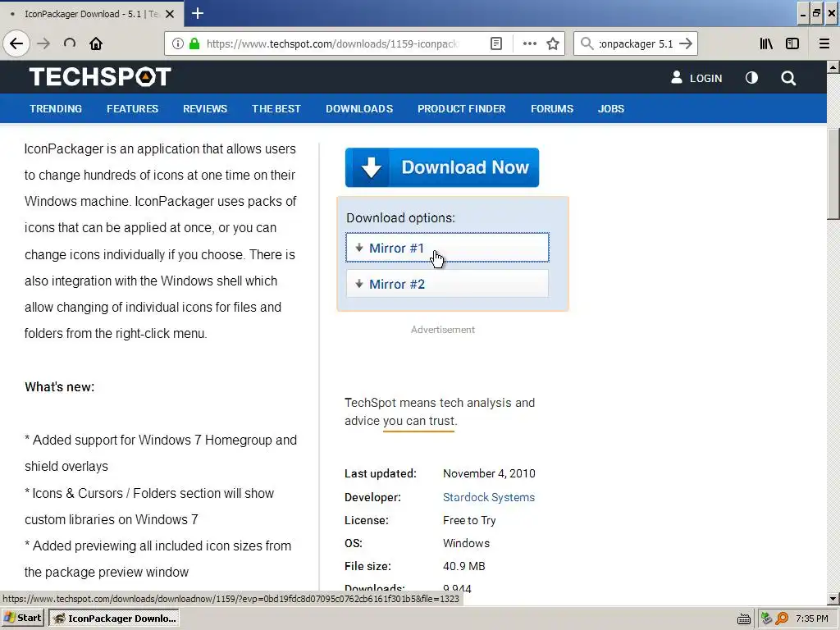This screenshot has height=630, width=840.
Task: Click the search box with iconpackager 5.1
Action: pos(636,43)
